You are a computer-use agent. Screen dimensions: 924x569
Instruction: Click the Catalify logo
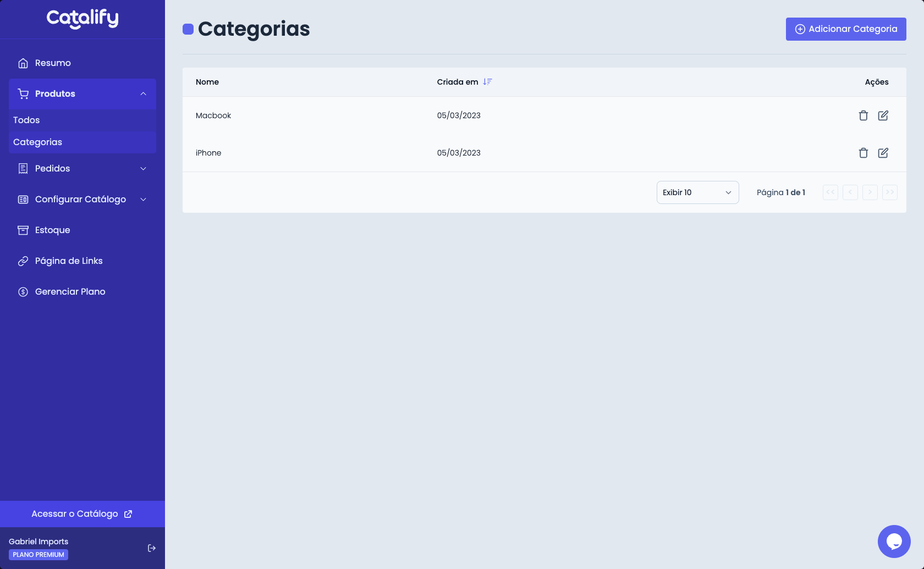coord(82,19)
